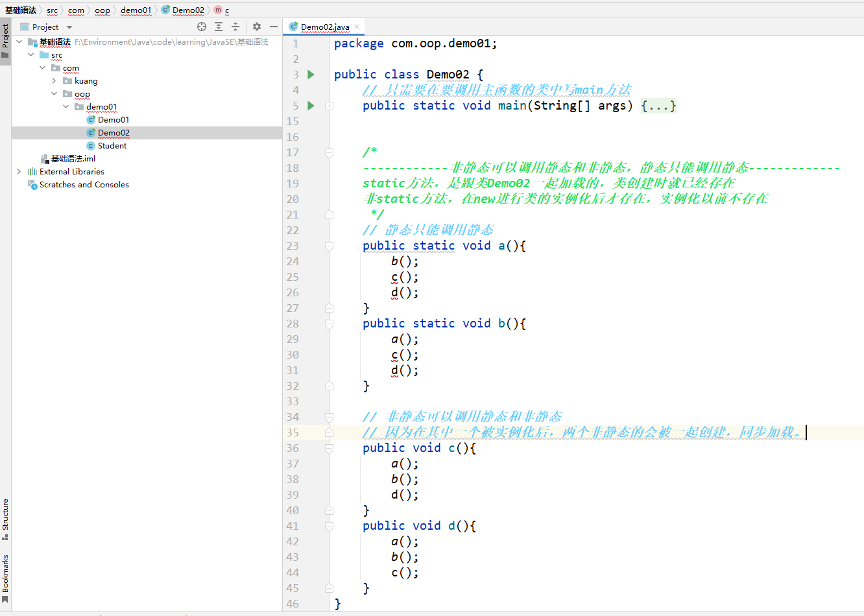Image resolution: width=864 pixels, height=616 pixels.
Task: Click line number 35 in the gutter
Action: tap(293, 432)
